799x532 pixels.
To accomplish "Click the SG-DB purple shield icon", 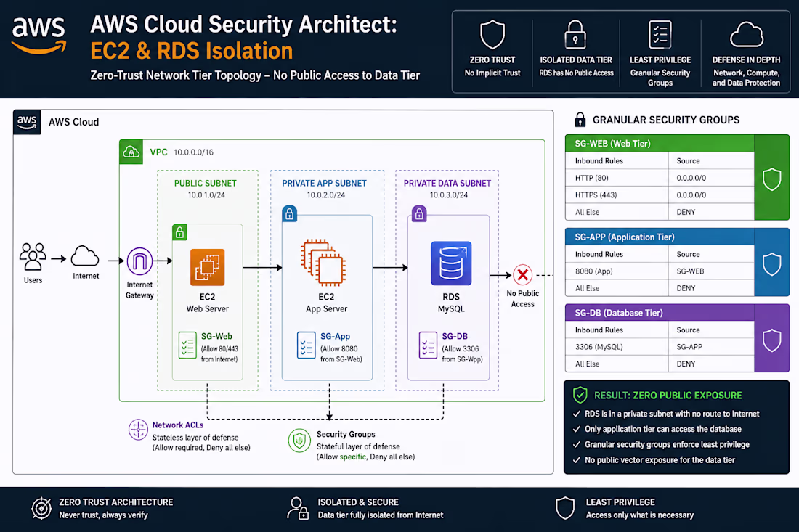I will click(x=771, y=340).
